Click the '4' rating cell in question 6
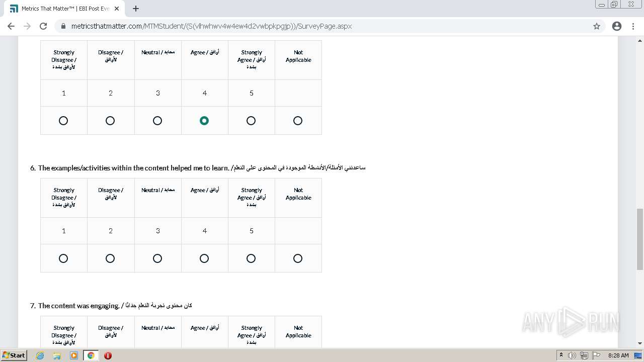Screen dimensions: 644x362 click(205, 231)
